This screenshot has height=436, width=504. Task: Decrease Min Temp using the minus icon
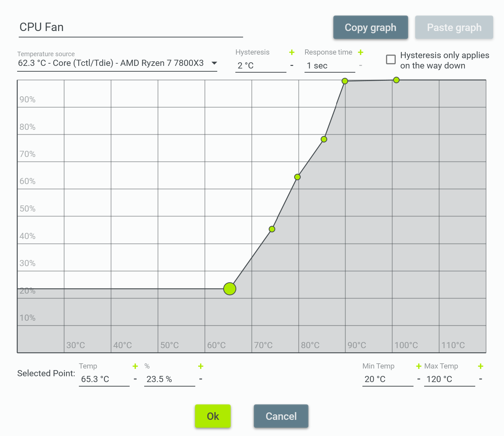[419, 379]
